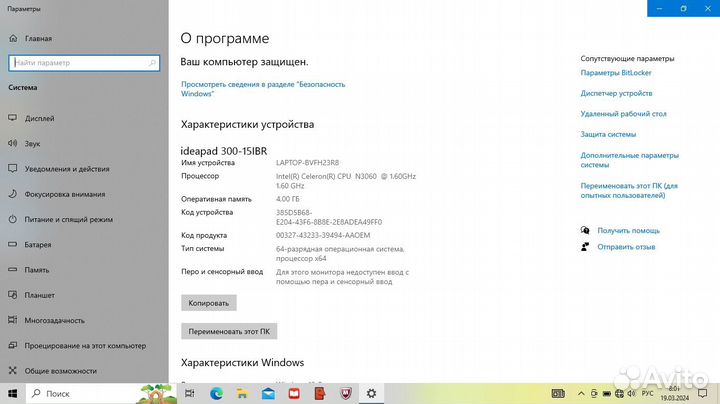Click the volume speaker tray icon
The image size is (720, 404).
(632, 393)
